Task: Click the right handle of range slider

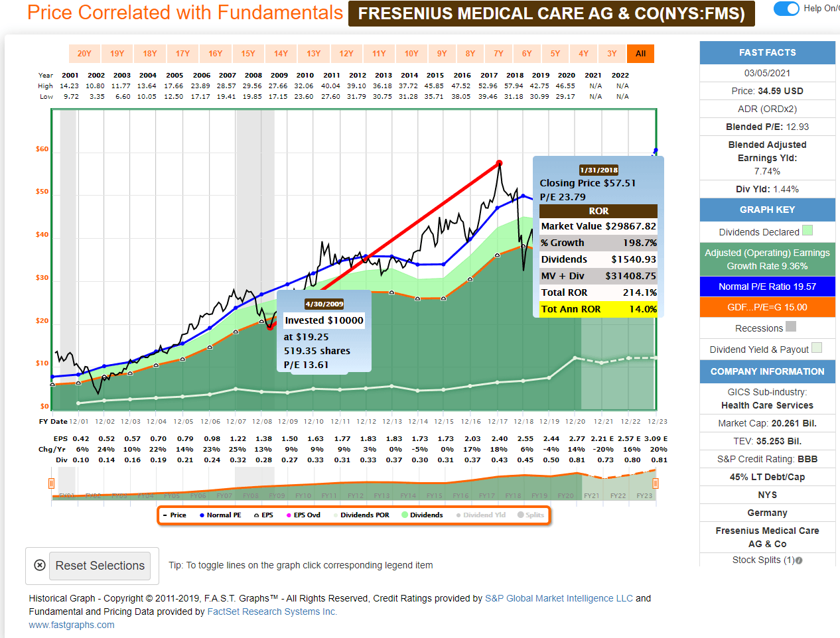Action: [x=656, y=483]
